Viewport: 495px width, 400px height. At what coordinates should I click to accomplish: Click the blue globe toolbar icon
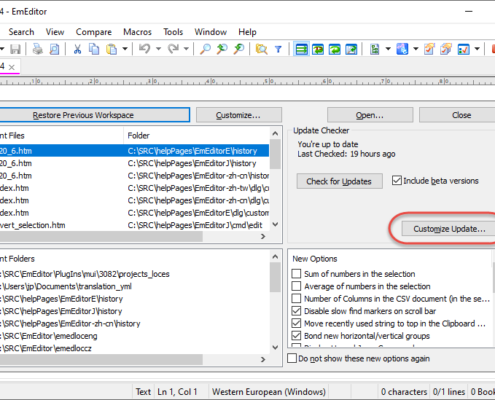coord(402,49)
